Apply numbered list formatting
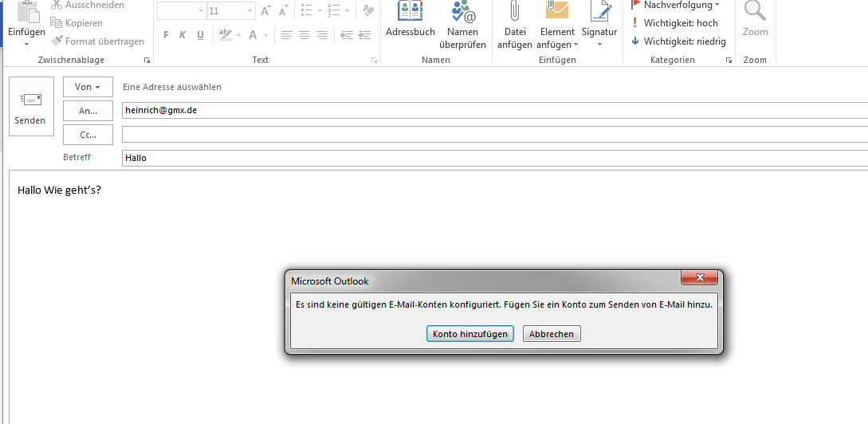This screenshot has height=424, width=868. (333, 10)
